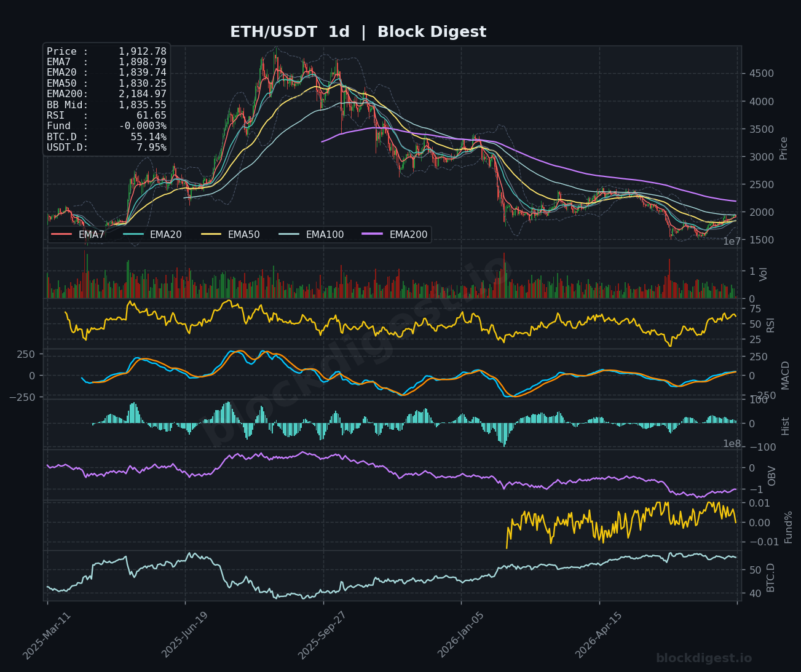This screenshot has width=801, height=672.
Task: Pick the EMA20 1,839.74 info box row
Action: click(106, 73)
